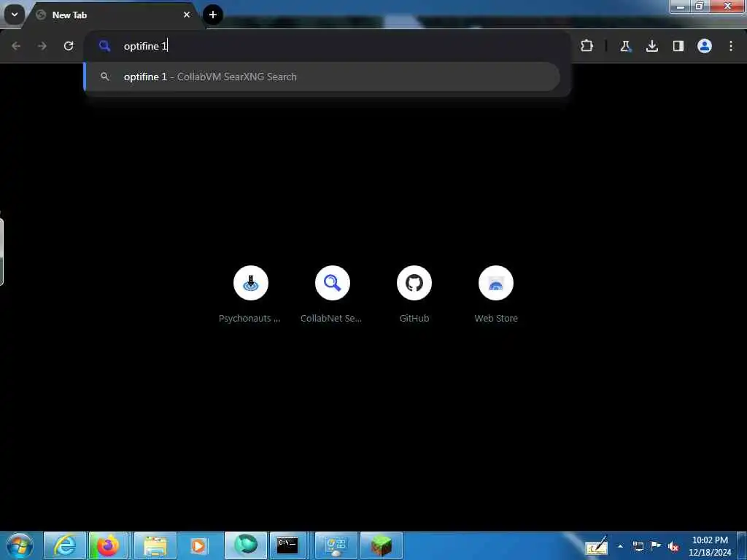Minimize the browser window
The image size is (747, 560).
point(681,6)
